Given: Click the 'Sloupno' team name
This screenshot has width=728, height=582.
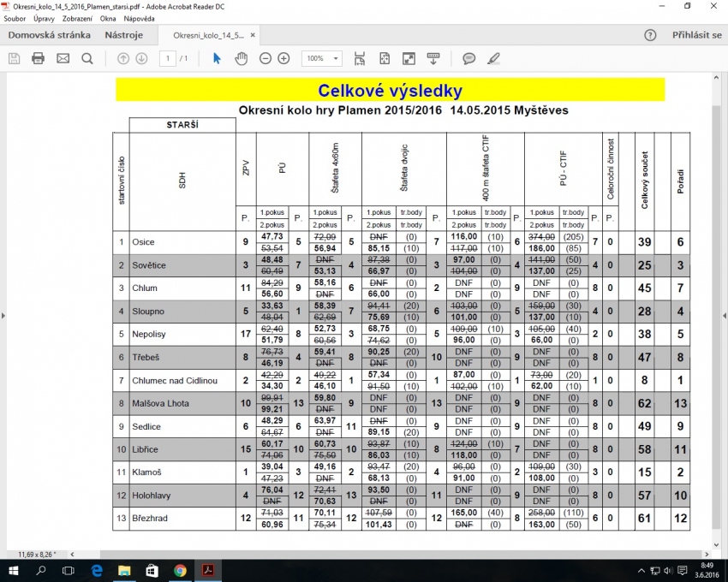Looking at the screenshot, I should point(148,311).
